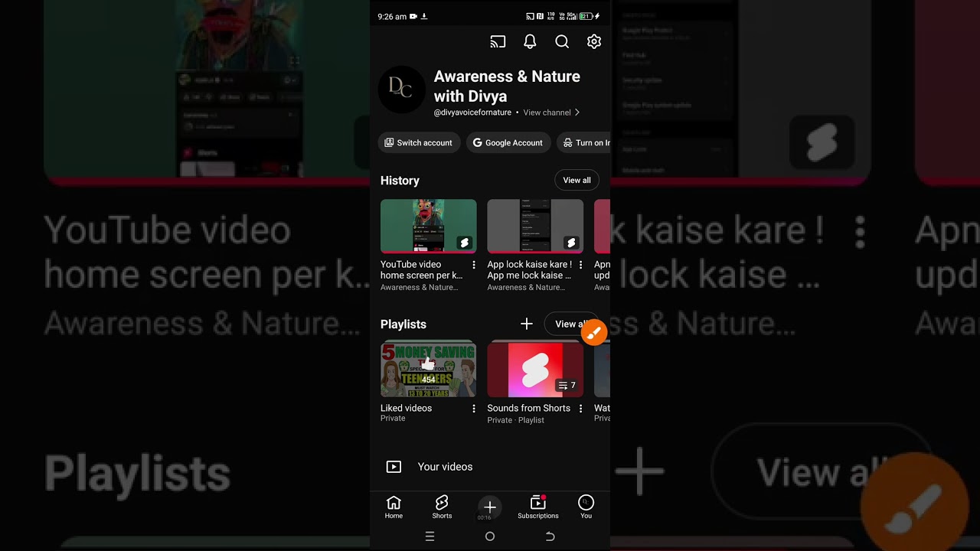Viewport: 980px width, 551px height.
Task: Open App lock kaise kare thumbnail
Action: click(x=535, y=226)
